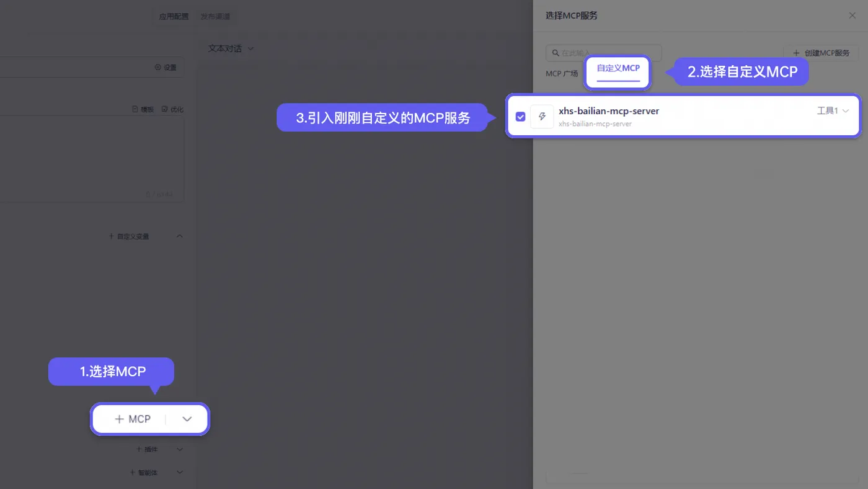Click into the prompt text area
The height and width of the screenshot is (489, 868).
point(92,159)
